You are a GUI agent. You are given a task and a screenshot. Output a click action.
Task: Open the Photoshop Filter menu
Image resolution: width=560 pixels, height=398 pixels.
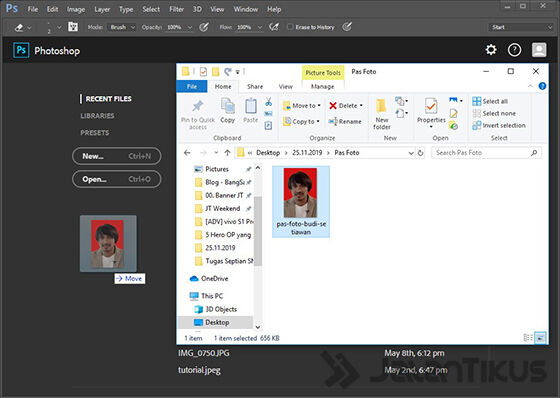tap(176, 9)
